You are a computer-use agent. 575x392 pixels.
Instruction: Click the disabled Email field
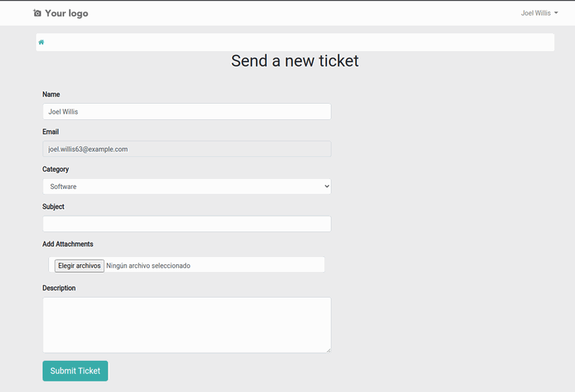[x=187, y=149]
